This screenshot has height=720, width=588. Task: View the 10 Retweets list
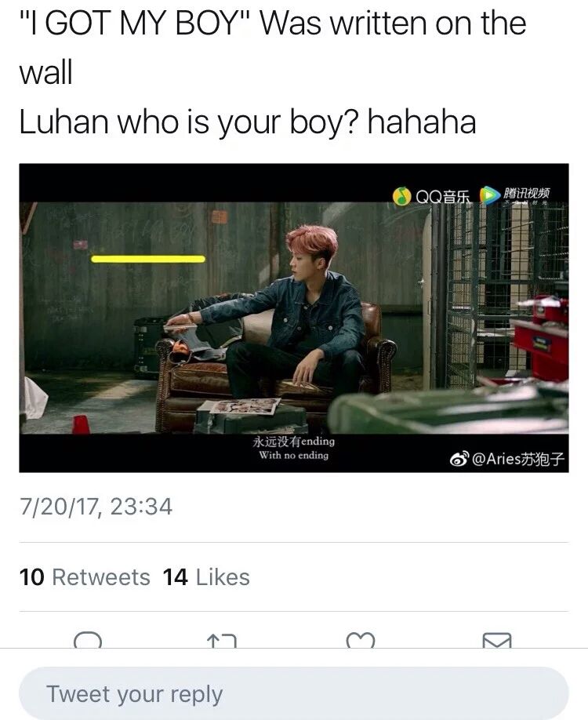point(85,577)
